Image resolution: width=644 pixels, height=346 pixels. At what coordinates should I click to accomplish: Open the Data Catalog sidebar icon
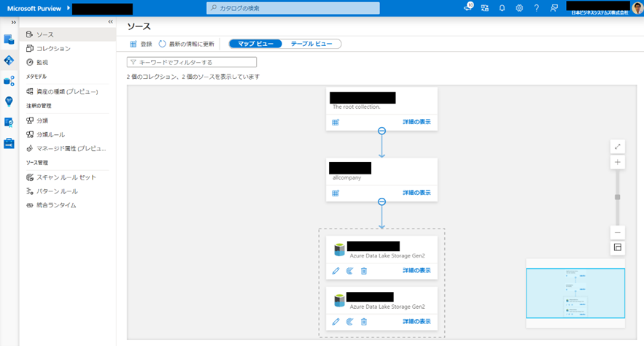pos(9,39)
